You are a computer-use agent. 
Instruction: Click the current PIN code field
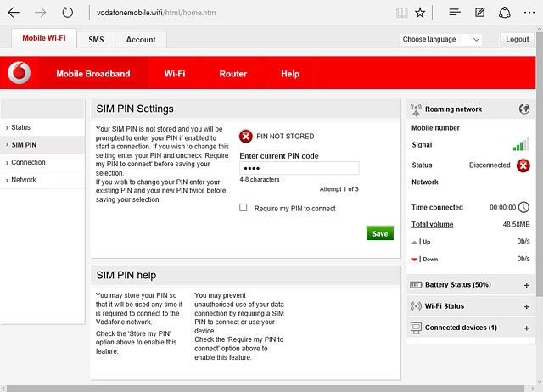(299, 168)
